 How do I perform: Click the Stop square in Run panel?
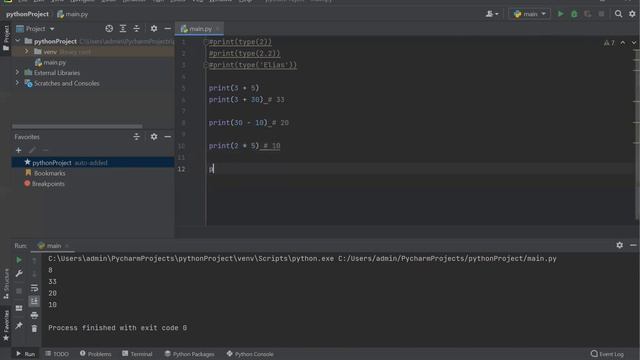pyautogui.click(x=19, y=291)
